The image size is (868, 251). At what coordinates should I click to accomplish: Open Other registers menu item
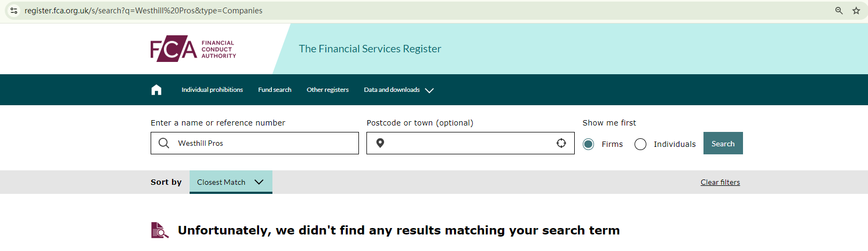click(327, 90)
